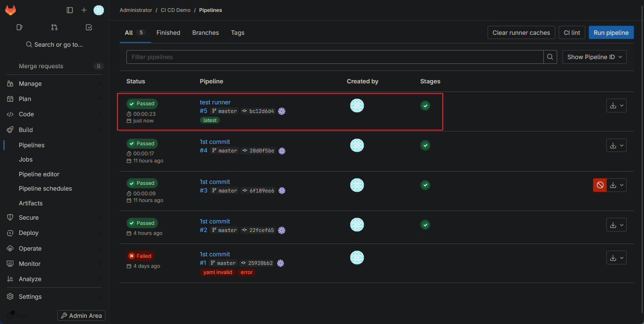Open the Admin Area button
Screen dimensions: 644x324
[x=81, y=315]
